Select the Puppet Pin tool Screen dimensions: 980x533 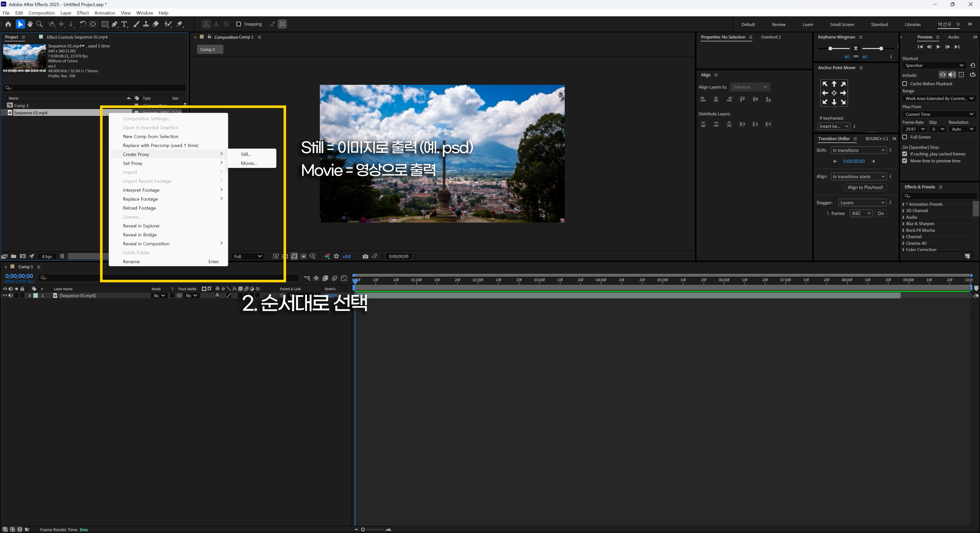coord(180,24)
